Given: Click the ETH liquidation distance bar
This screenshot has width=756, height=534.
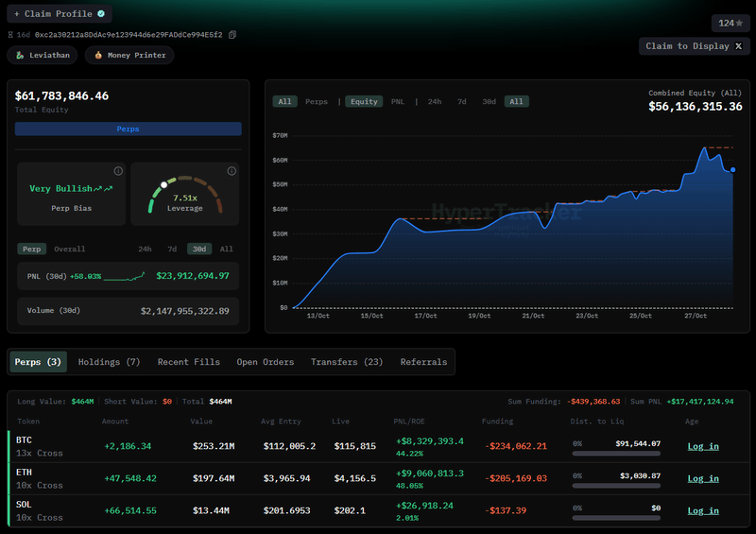Looking at the screenshot, I should tap(616, 486).
